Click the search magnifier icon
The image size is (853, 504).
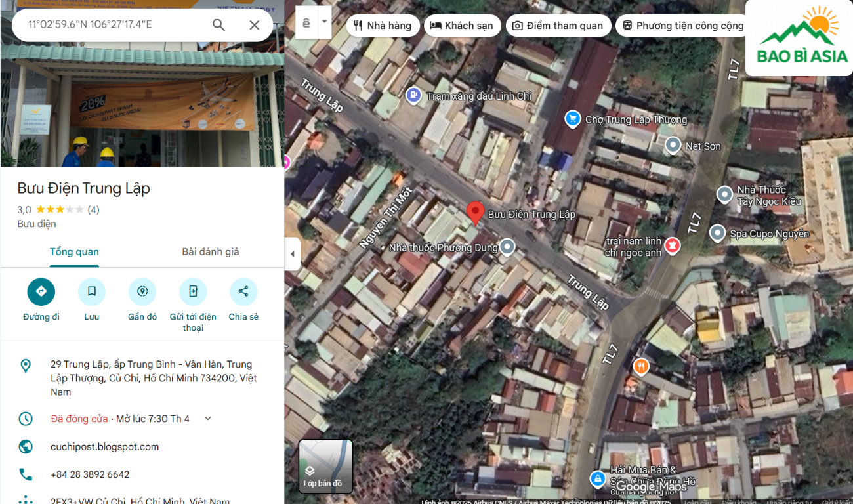[x=218, y=25]
